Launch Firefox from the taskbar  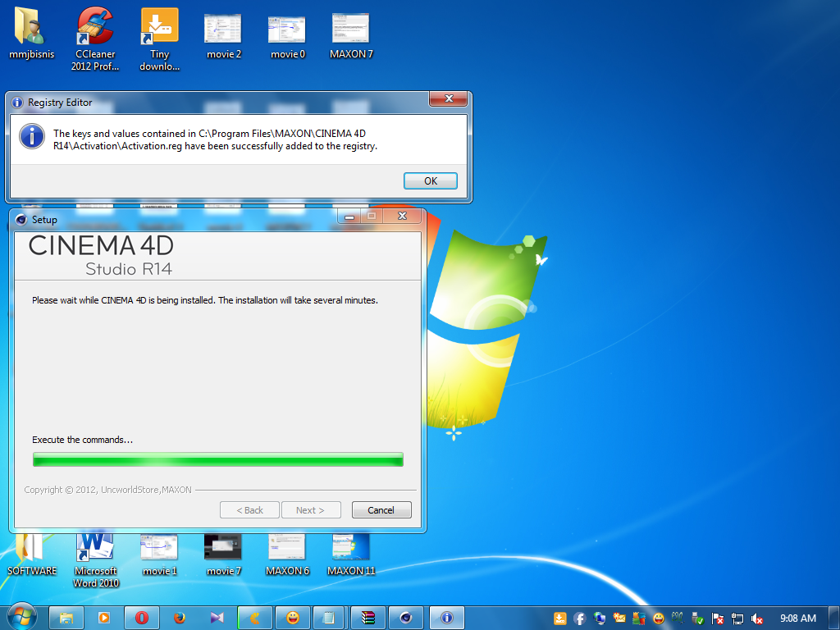point(180,619)
